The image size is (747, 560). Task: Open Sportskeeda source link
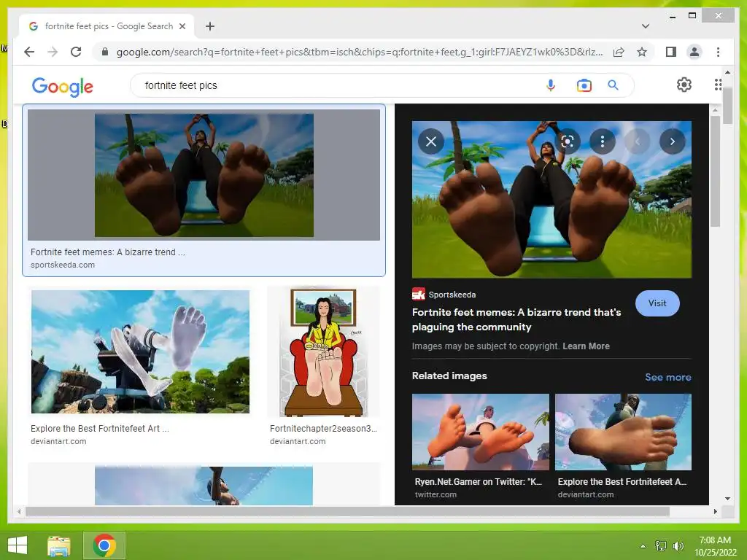(x=444, y=295)
